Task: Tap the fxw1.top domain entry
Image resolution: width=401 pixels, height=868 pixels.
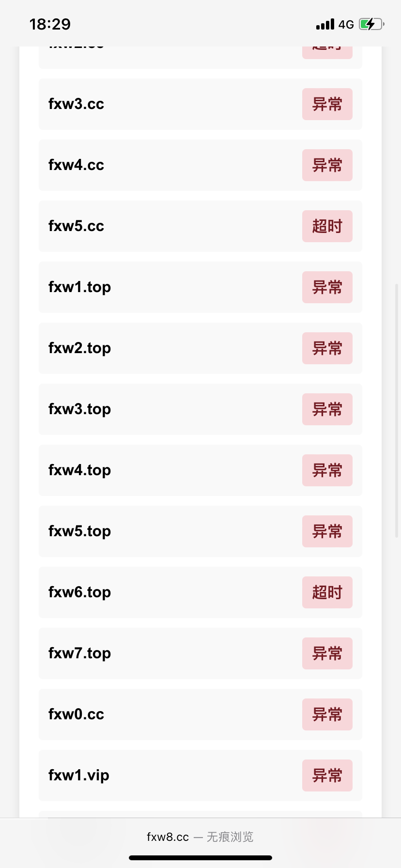Action: 80,287
